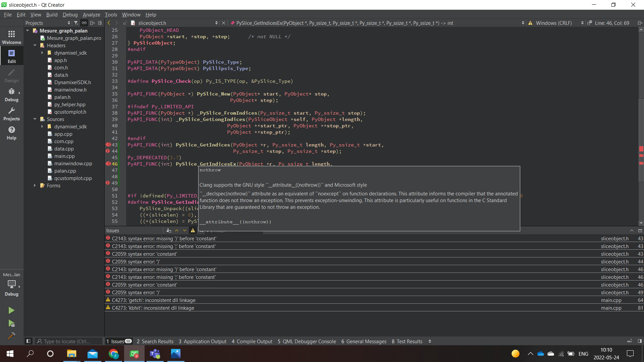Click the error marker on line 49
The height and width of the screenshot is (362, 644).
(x=108, y=183)
